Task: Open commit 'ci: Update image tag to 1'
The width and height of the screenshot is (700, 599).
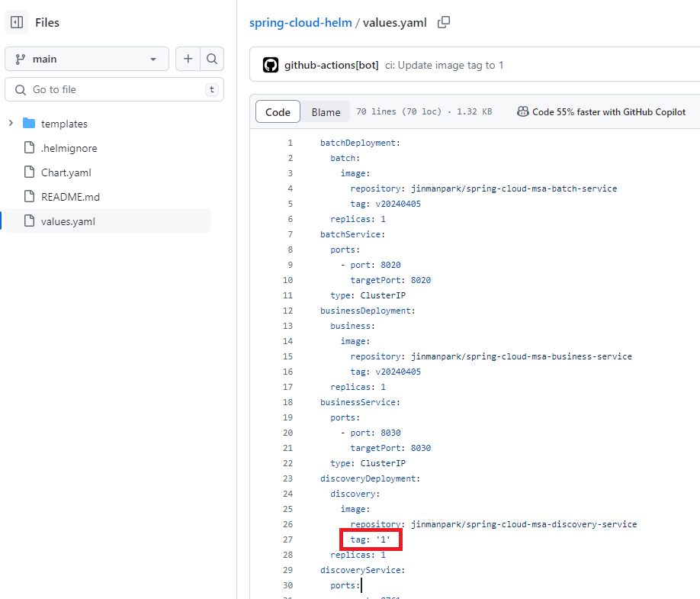Action: [445, 65]
